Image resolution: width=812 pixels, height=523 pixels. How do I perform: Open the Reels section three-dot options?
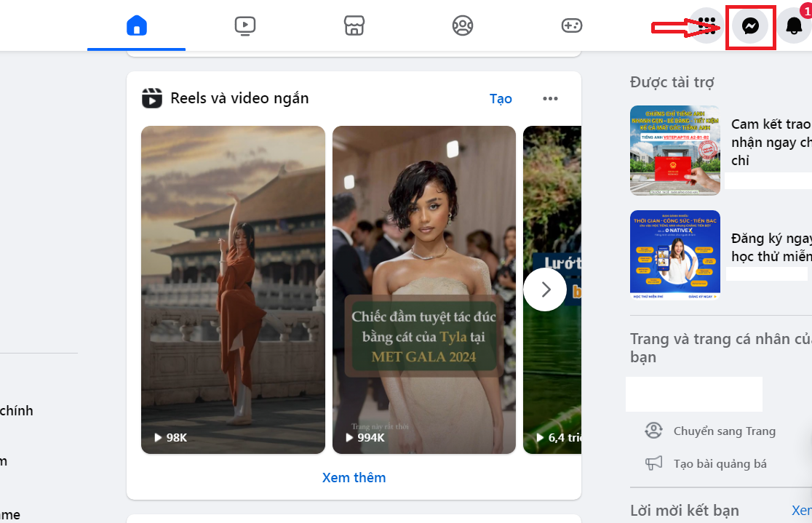pos(550,98)
